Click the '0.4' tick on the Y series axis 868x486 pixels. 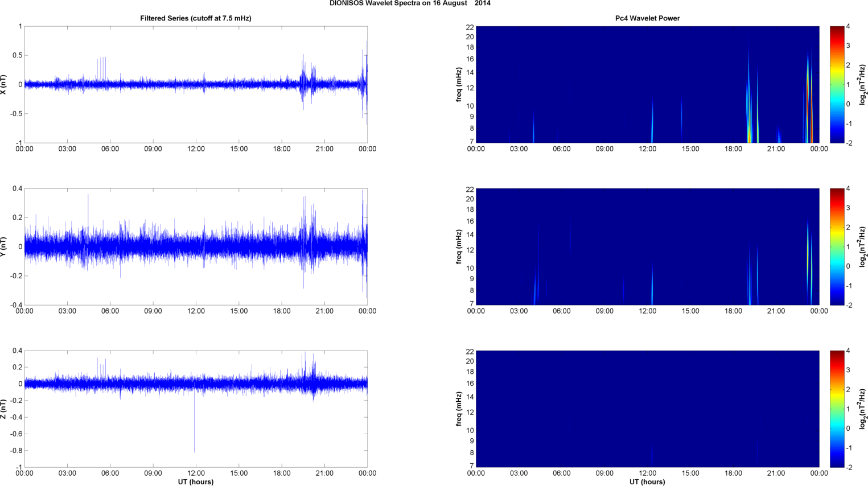click(x=18, y=189)
